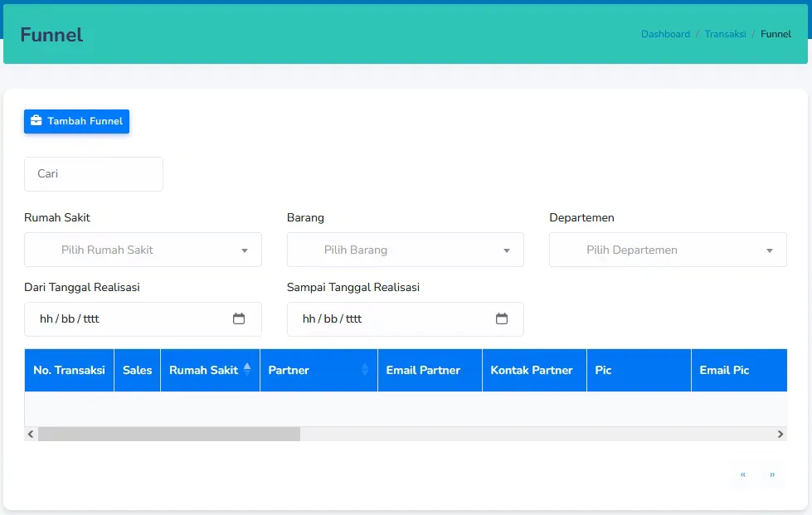Expand the Pilih Departemen dropdown

pyautogui.click(x=668, y=250)
